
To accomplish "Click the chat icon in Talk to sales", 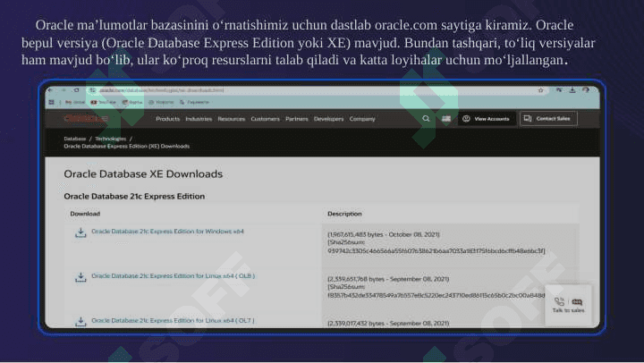I will 577,302.
